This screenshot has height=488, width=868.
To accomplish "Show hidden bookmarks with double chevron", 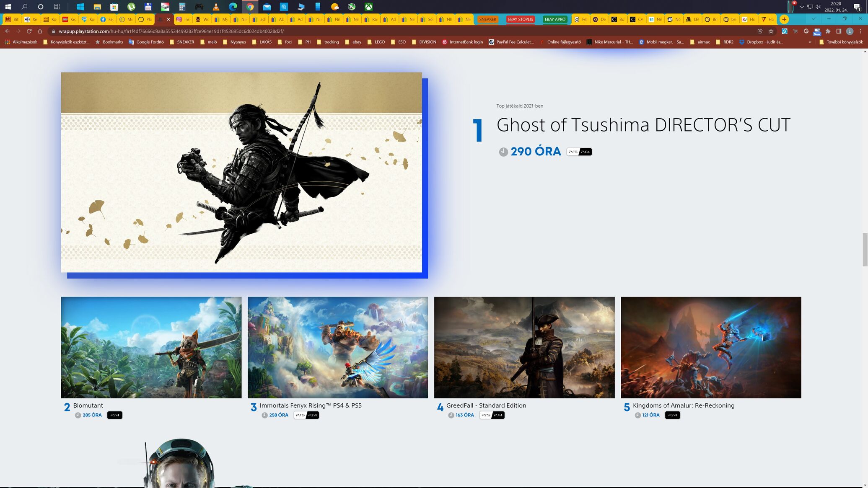I will pyautogui.click(x=810, y=42).
